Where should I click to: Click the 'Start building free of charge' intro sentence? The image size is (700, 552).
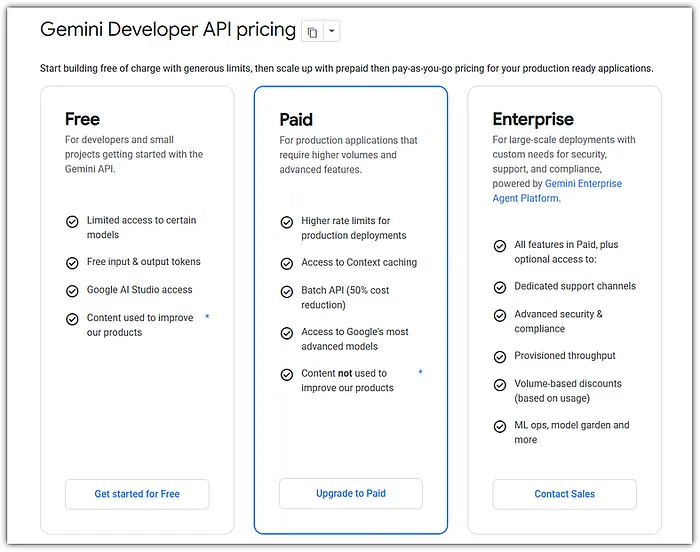click(x=346, y=68)
